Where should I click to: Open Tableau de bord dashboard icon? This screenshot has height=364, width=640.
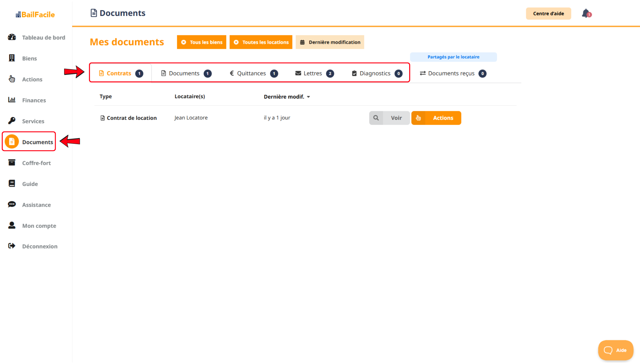click(x=12, y=37)
